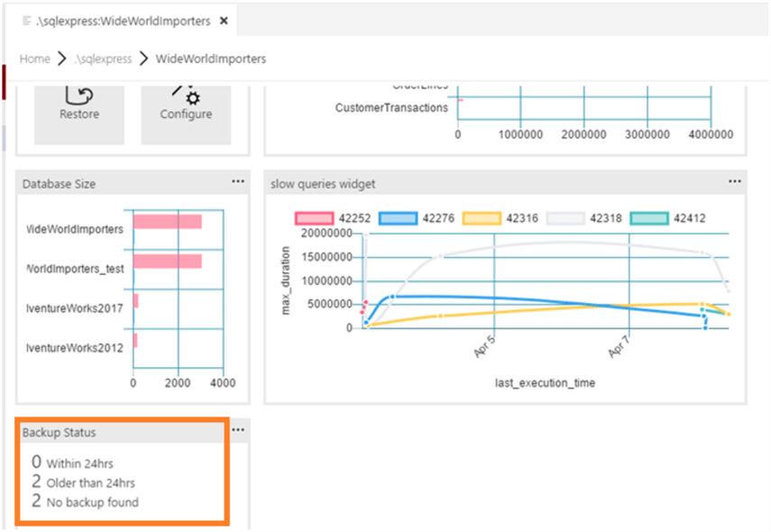Click the Restore backup icon
771x532 pixels.
(x=78, y=94)
